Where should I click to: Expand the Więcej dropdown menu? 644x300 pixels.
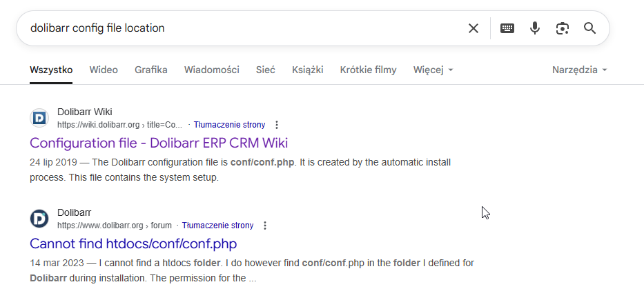pos(433,70)
